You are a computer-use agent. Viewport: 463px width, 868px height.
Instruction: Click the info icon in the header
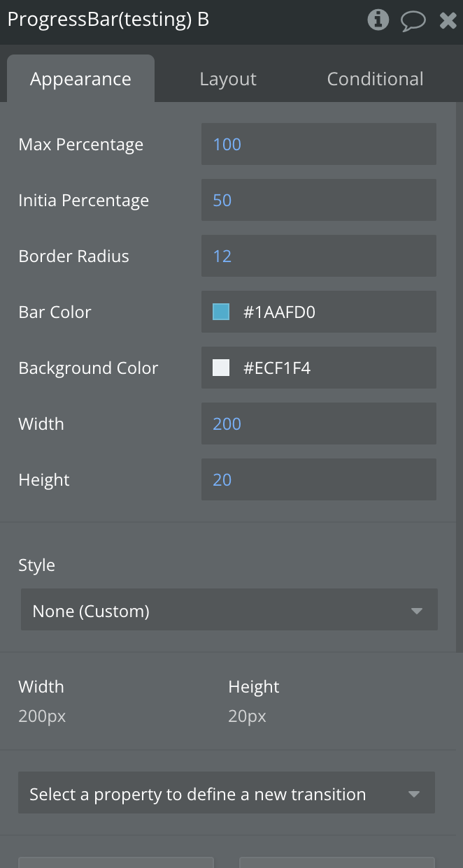tap(378, 20)
